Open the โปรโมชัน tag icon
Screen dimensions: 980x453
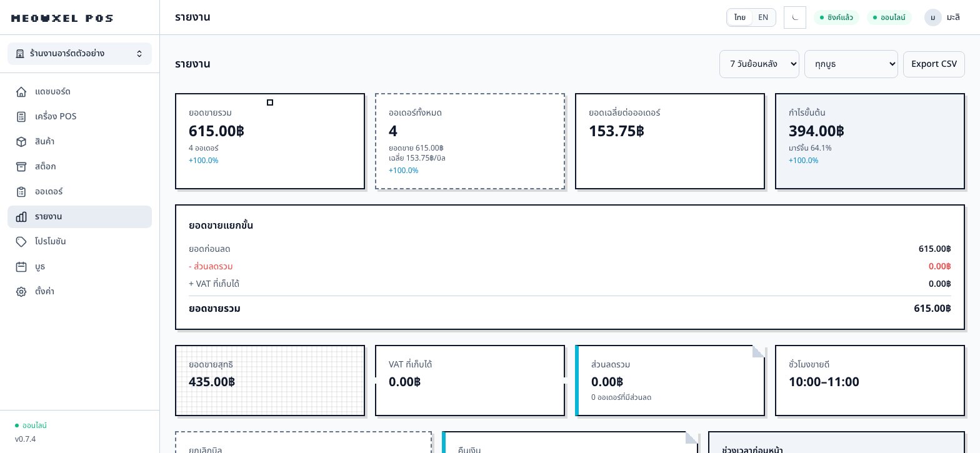click(x=21, y=242)
